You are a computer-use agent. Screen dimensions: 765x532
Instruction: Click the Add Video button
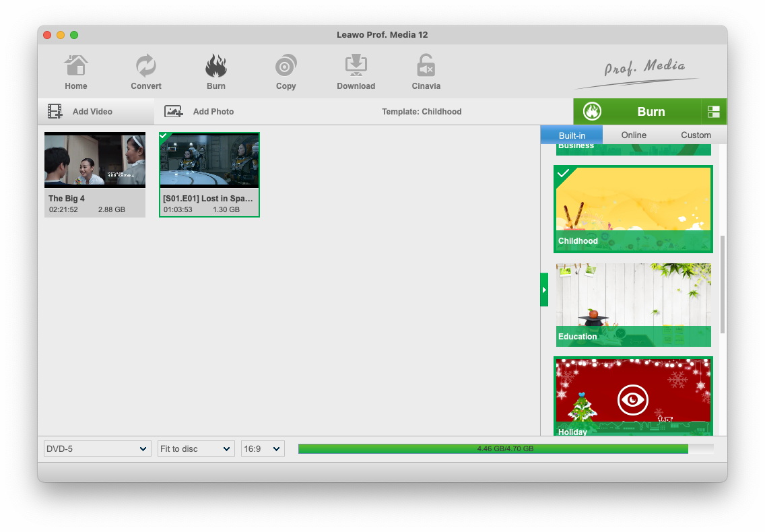click(x=81, y=112)
